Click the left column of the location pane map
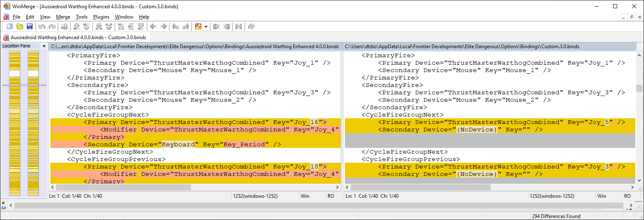The height and width of the screenshot is (220, 644). [15, 123]
